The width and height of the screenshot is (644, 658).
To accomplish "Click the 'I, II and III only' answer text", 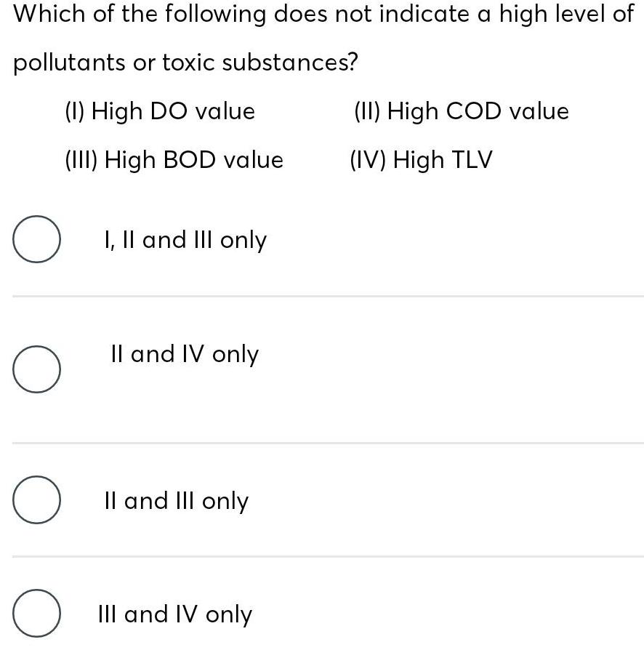I will (185, 240).
